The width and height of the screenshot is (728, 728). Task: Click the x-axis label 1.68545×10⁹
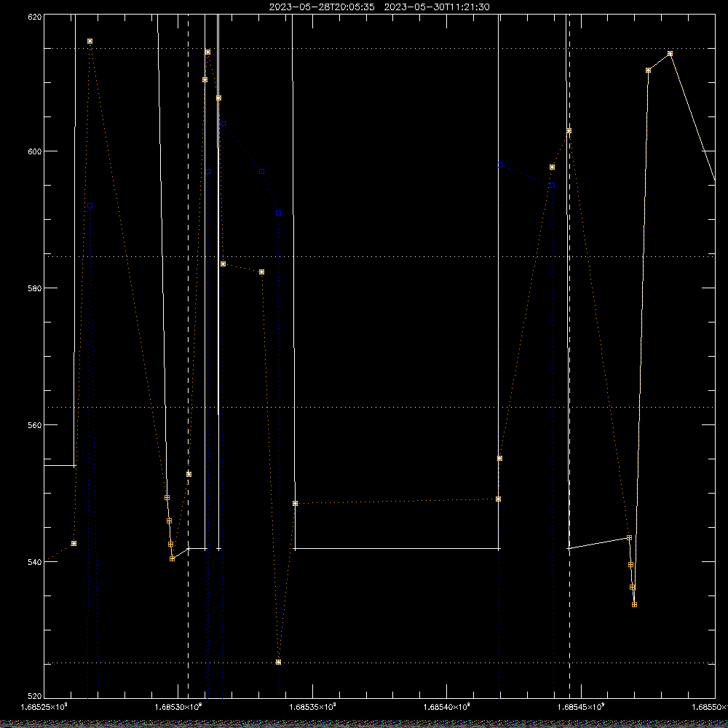pyautogui.click(x=581, y=707)
